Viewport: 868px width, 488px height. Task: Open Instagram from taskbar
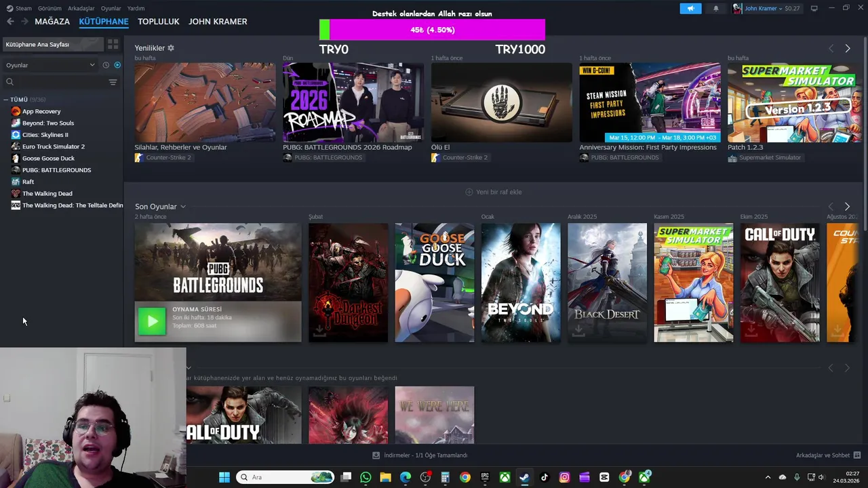[564, 477]
